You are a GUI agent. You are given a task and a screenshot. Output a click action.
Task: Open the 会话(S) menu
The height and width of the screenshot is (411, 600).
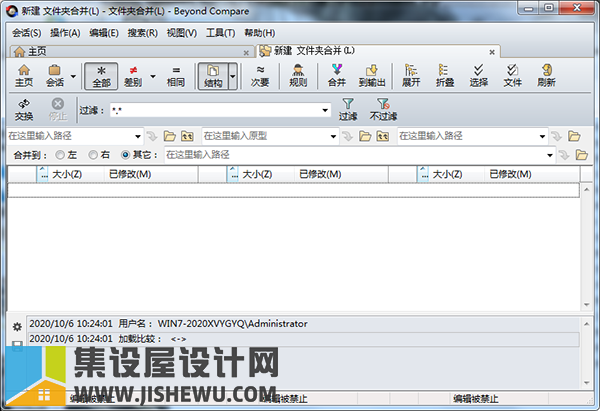pos(26,33)
